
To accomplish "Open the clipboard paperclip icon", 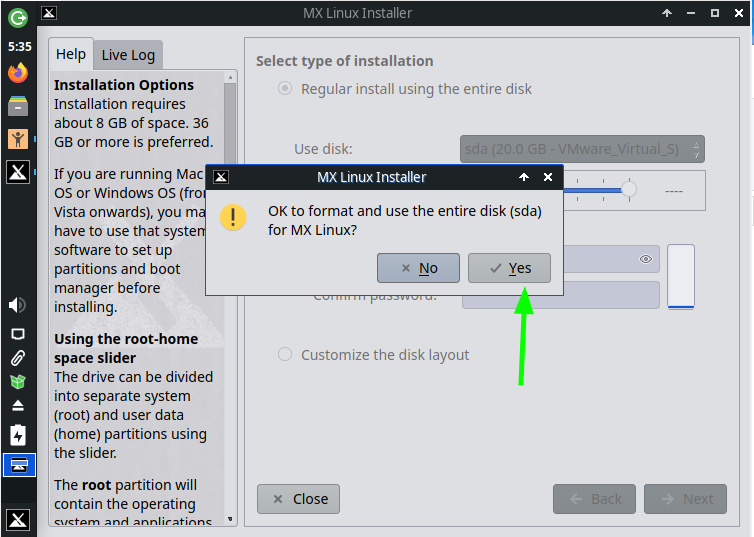I will tap(18, 358).
